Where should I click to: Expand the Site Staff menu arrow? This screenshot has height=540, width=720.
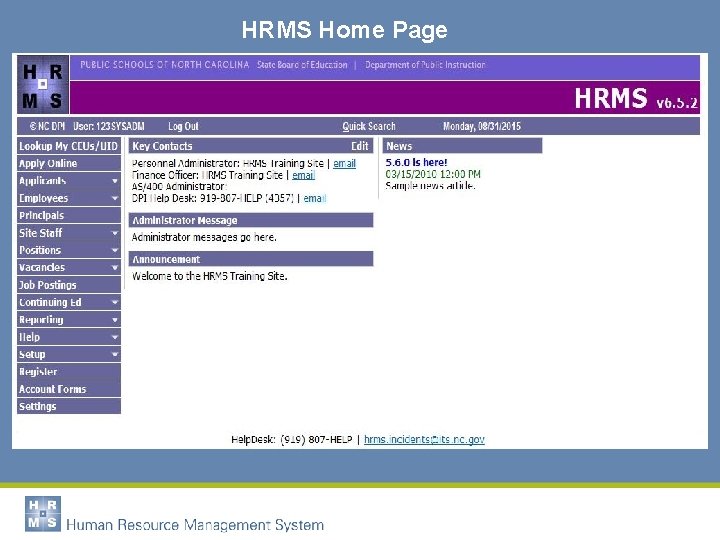click(x=115, y=233)
